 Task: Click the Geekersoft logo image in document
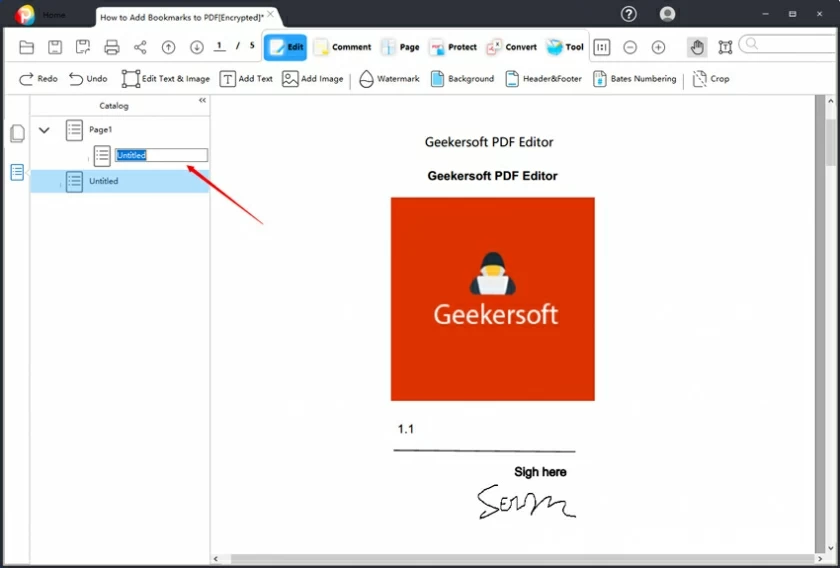[x=492, y=299]
